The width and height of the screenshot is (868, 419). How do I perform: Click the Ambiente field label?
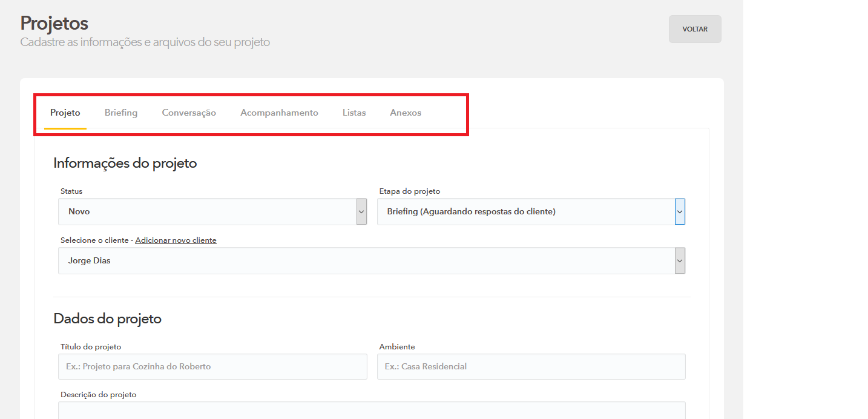point(397,347)
